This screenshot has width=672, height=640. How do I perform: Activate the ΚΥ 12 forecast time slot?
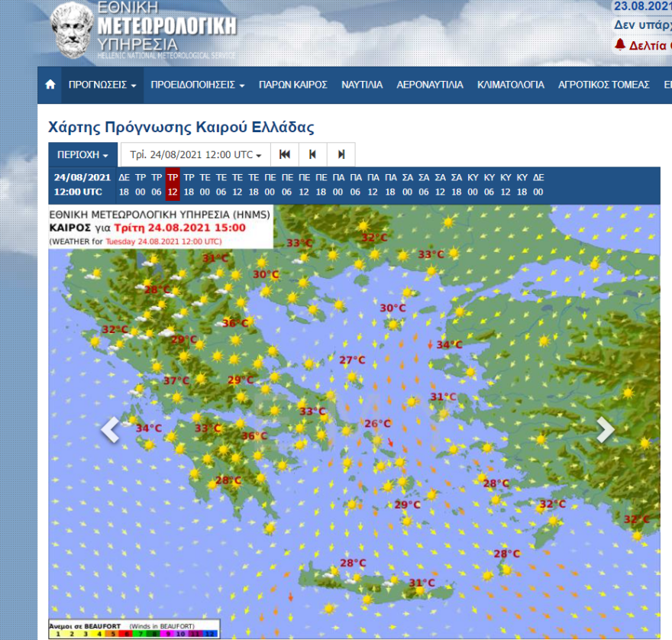pos(506,185)
